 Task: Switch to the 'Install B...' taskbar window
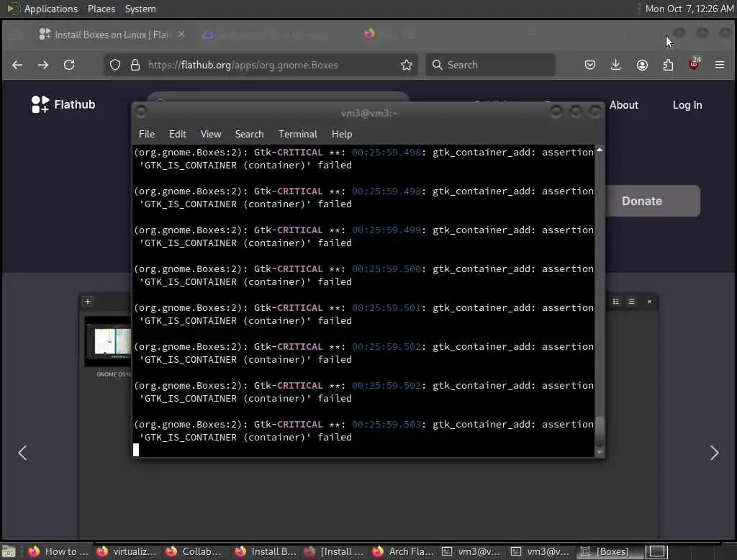264,551
